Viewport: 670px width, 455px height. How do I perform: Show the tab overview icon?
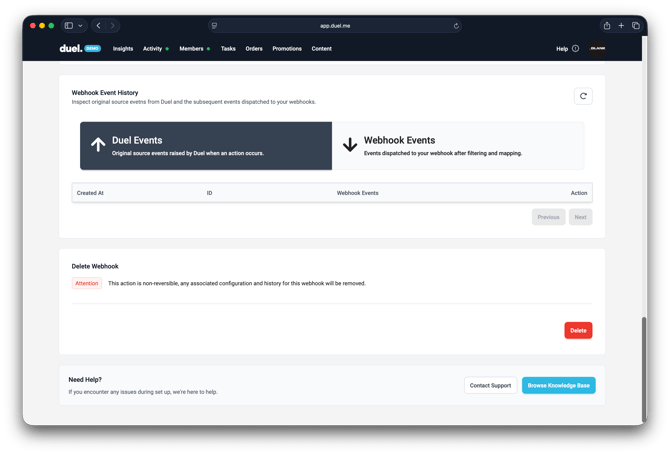point(635,26)
